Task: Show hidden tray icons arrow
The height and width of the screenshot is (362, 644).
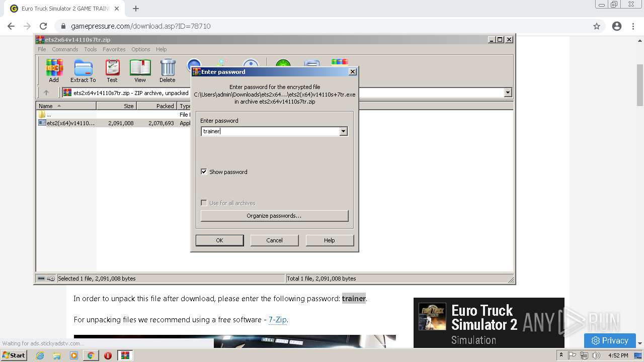Action: pos(561,355)
